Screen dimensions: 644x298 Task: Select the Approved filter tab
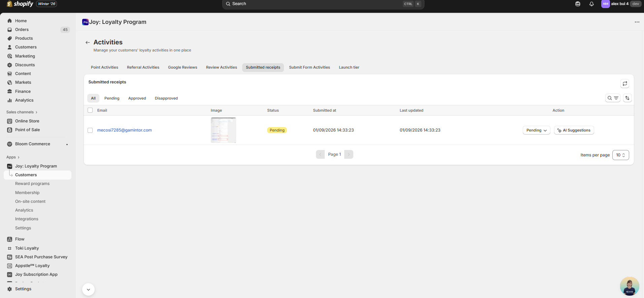pos(137,98)
